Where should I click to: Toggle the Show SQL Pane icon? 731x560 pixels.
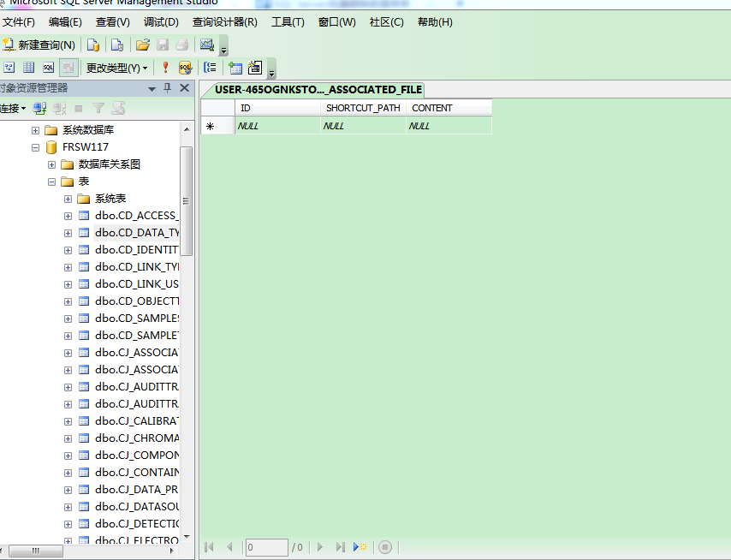point(49,68)
